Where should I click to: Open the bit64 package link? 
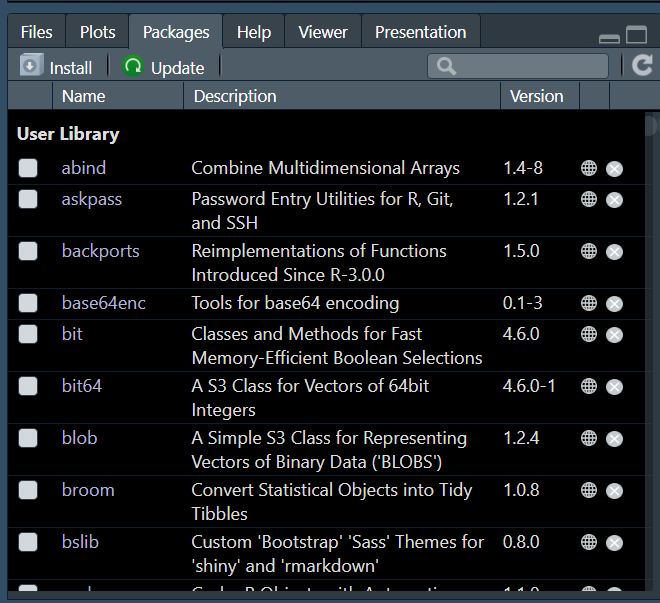coord(82,386)
